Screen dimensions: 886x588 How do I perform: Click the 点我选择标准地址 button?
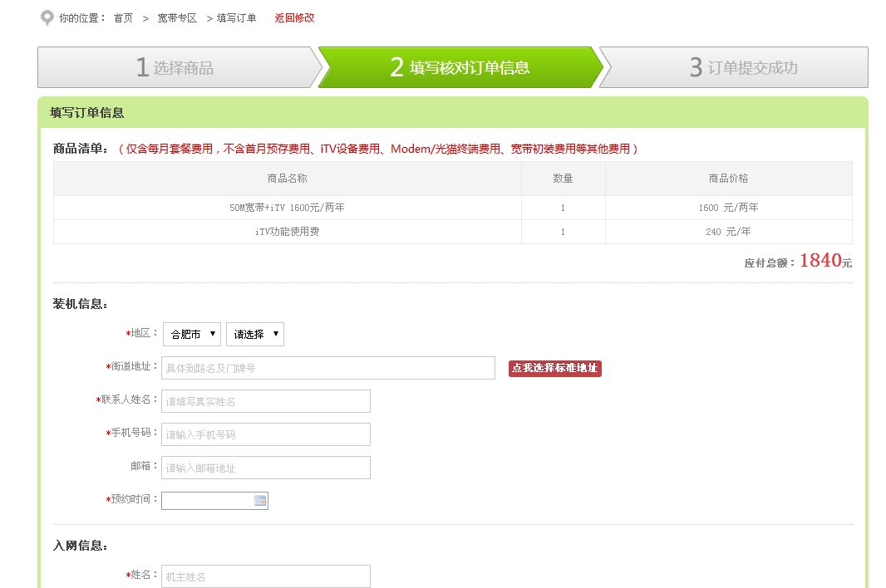click(554, 367)
